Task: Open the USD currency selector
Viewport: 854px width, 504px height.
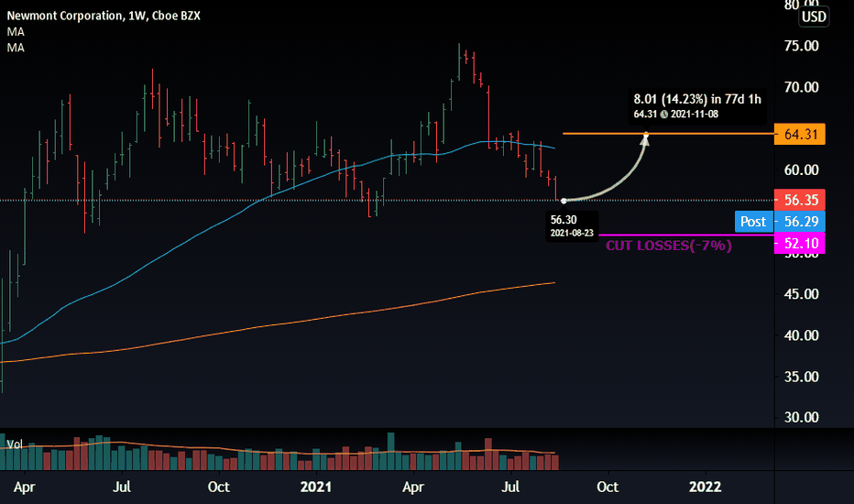Action: click(x=814, y=16)
